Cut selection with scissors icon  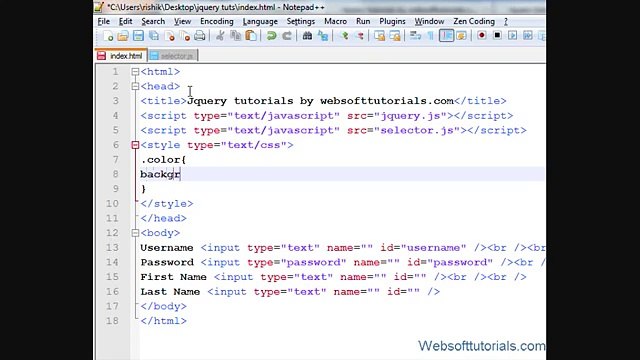click(220, 36)
